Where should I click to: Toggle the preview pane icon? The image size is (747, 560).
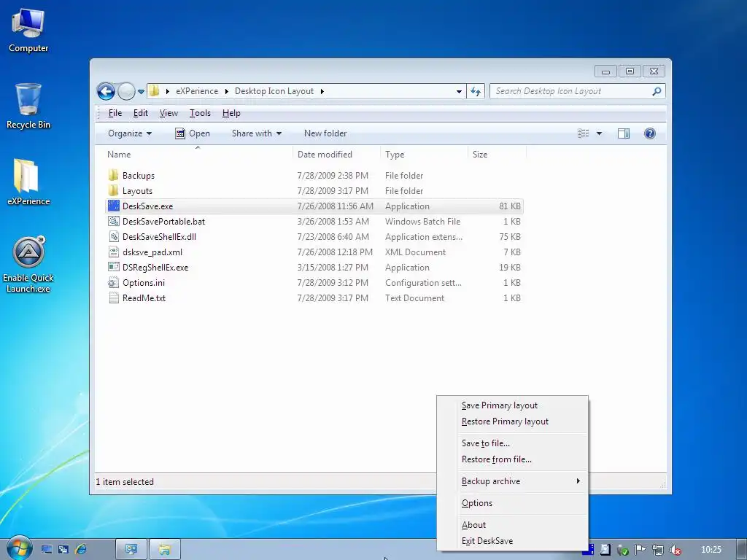623,133
